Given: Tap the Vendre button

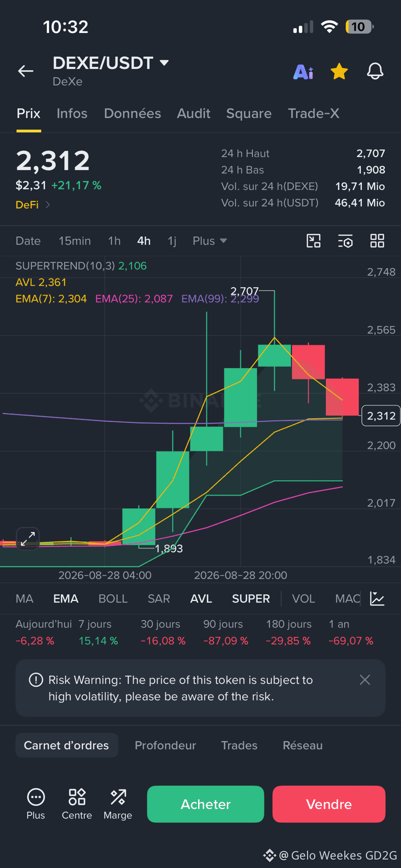Looking at the screenshot, I should pyautogui.click(x=329, y=804).
